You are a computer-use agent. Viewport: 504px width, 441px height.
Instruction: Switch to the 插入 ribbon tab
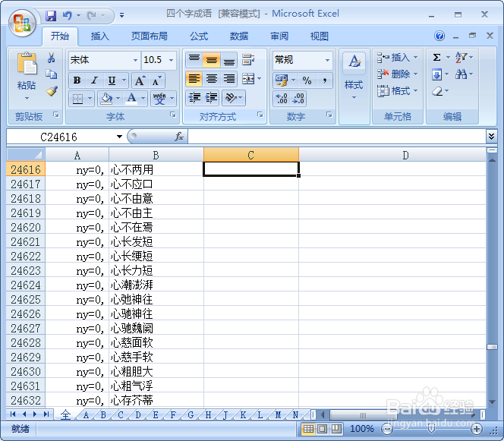point(99,36)
